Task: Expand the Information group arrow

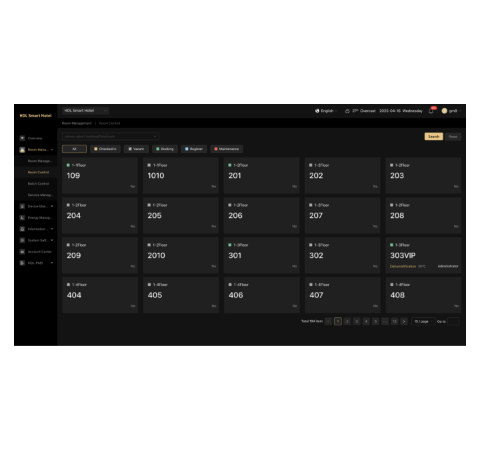Action: 52,229
